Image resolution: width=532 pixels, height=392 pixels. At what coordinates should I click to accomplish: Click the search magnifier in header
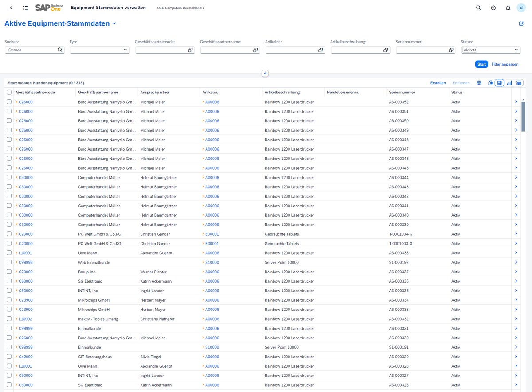[478, 8]
